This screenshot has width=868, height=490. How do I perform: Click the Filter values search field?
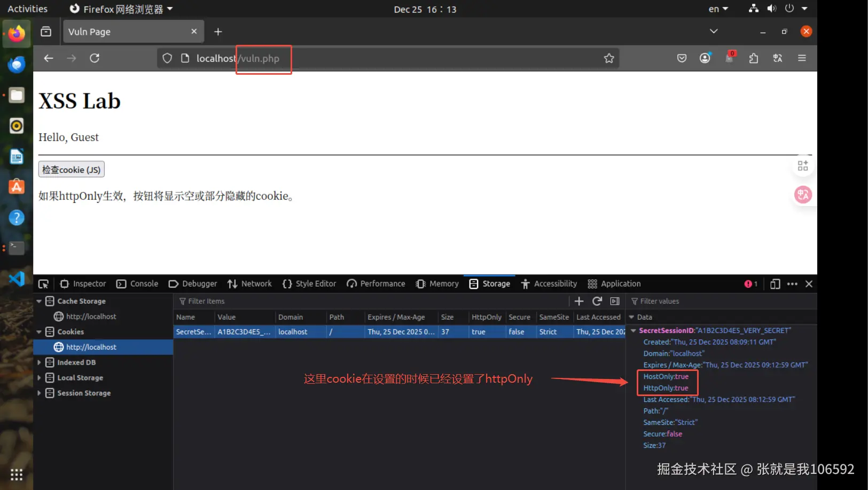tap(721, 301)
